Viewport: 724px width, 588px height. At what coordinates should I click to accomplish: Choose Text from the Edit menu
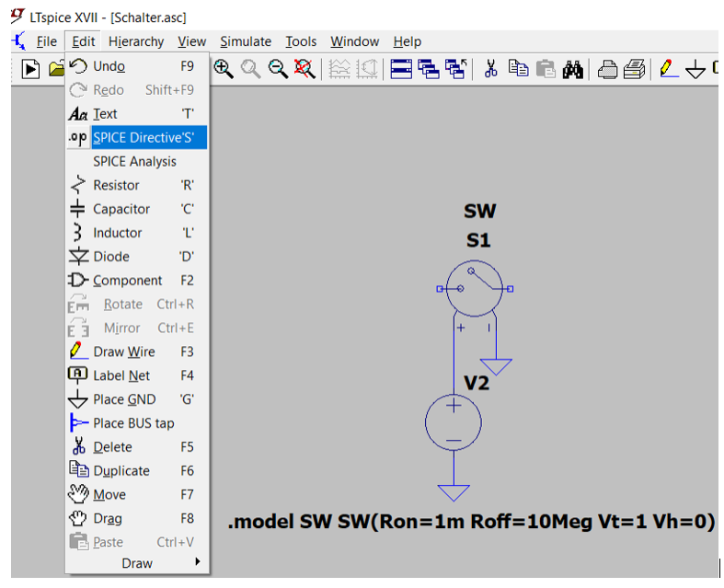point(137,113)
